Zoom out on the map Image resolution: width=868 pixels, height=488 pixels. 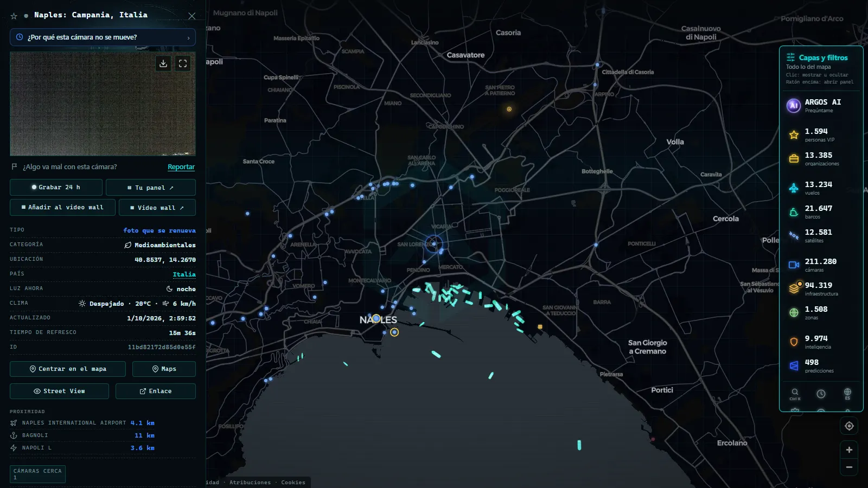pyautogui.click(x=849, y=467)
